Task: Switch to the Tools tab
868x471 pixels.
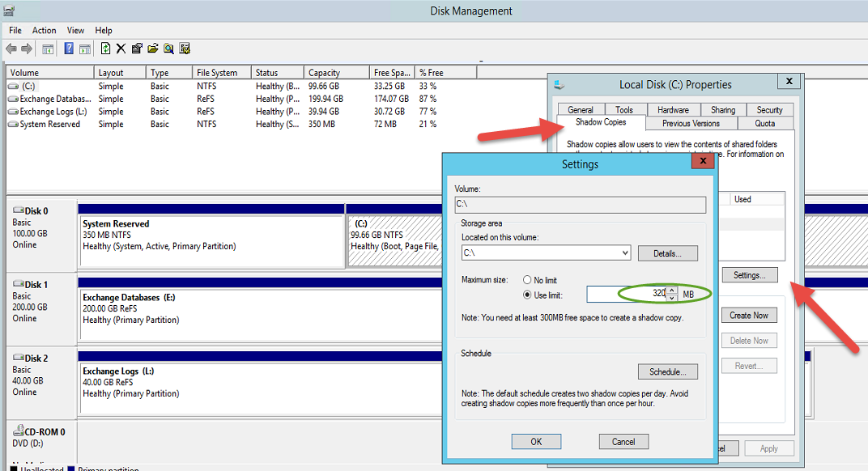Action: (x=623, y=109)
